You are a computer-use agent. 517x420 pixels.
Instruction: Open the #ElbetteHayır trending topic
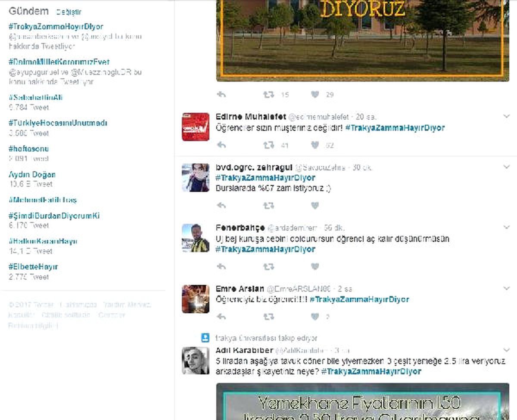[33, 267]
